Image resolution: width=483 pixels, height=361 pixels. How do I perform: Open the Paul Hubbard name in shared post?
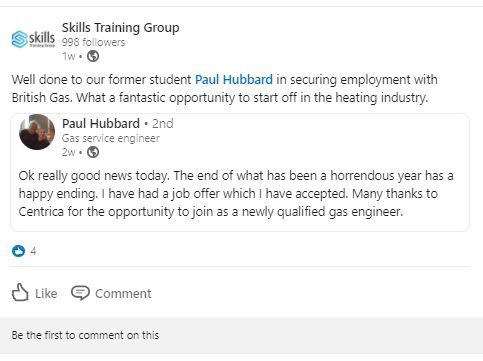click(101, 124)
